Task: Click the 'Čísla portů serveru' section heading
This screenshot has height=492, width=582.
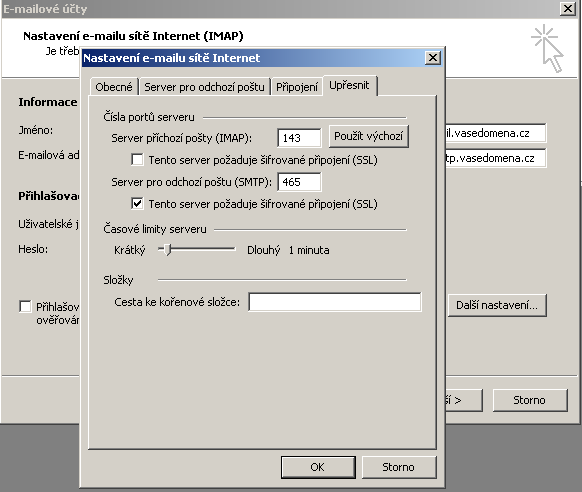Action: [149, 117]
